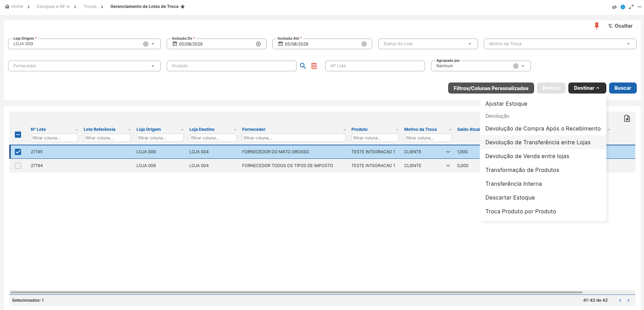
Task: Focus the Produto search input
Action: coord(231,66)
